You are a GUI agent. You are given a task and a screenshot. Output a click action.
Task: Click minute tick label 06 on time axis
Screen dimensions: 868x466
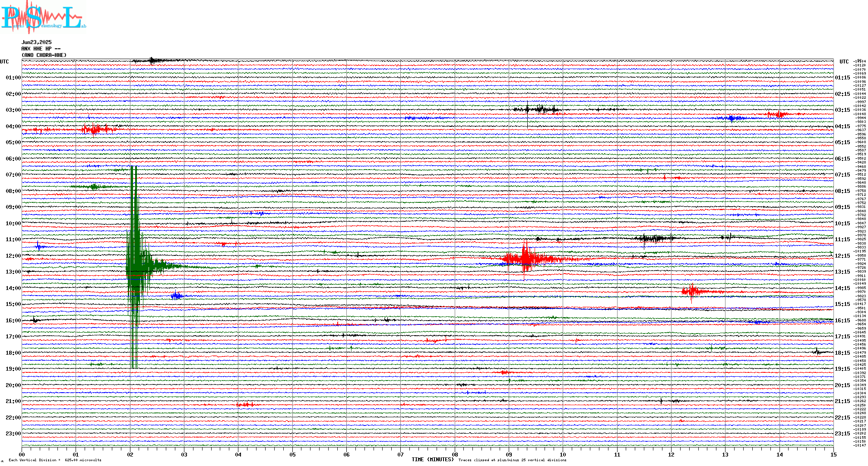(346, 454)
